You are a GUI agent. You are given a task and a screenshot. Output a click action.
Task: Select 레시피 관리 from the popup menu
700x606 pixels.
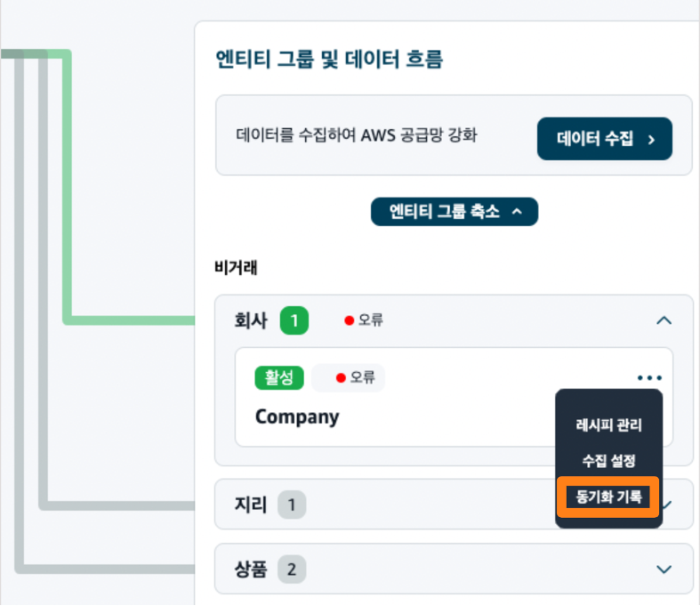(609, 425)
